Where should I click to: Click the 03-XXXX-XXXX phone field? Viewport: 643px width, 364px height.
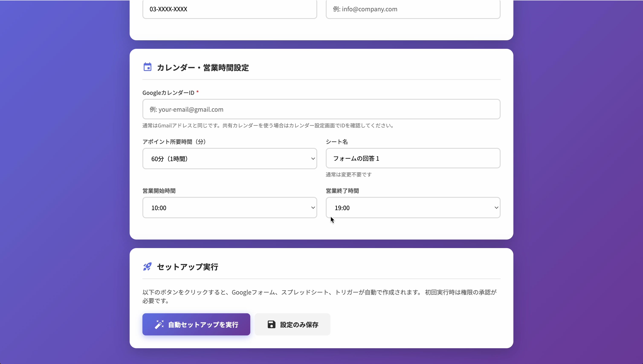229,9
